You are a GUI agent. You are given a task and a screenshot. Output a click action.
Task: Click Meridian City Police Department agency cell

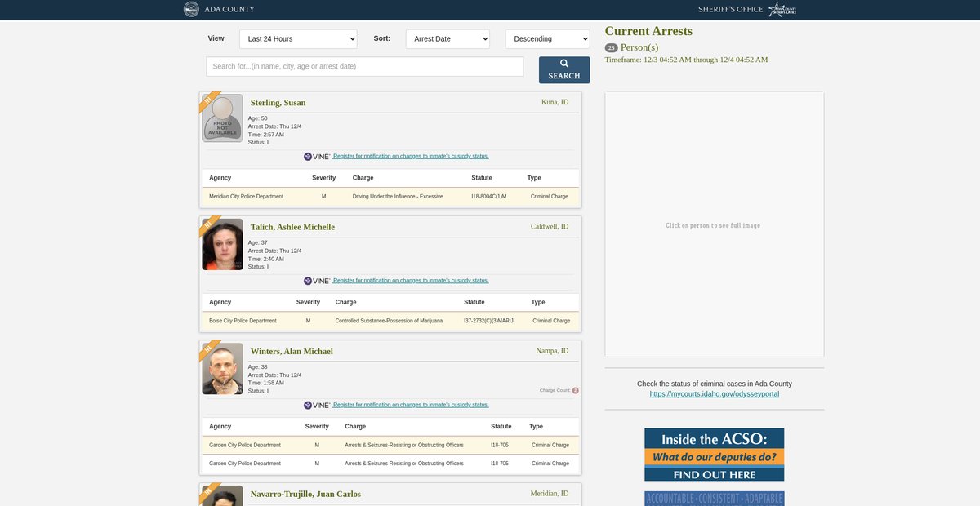[x=246, y=197]
